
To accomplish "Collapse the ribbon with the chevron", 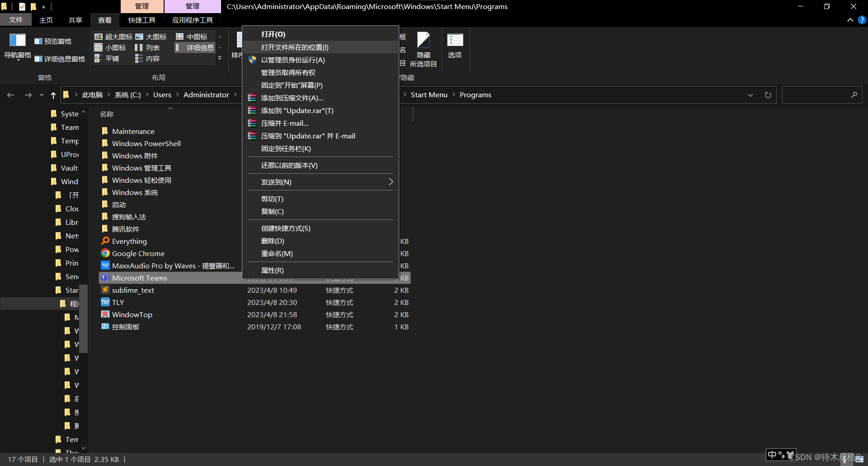I will pos(850,20).
